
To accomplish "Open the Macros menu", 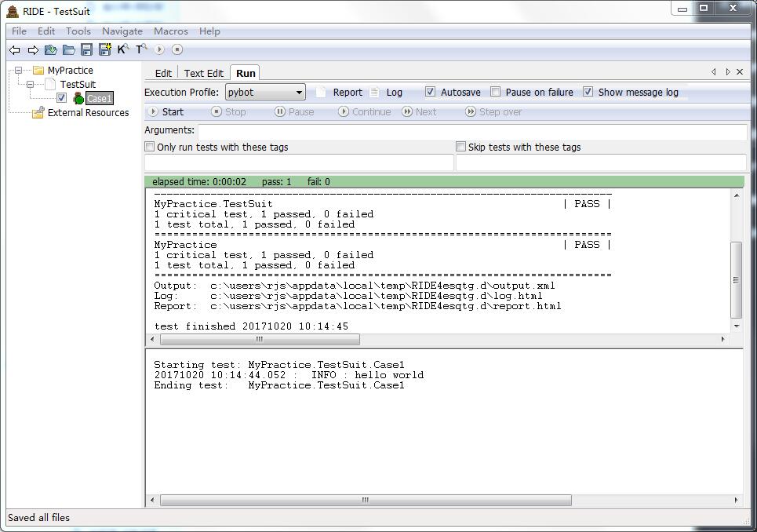I will point(170,31).
